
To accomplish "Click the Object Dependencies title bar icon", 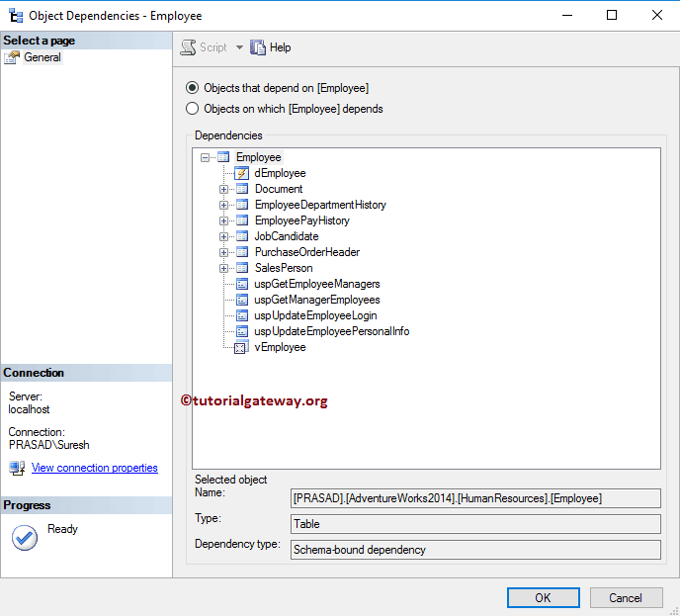I will (16, 16).
